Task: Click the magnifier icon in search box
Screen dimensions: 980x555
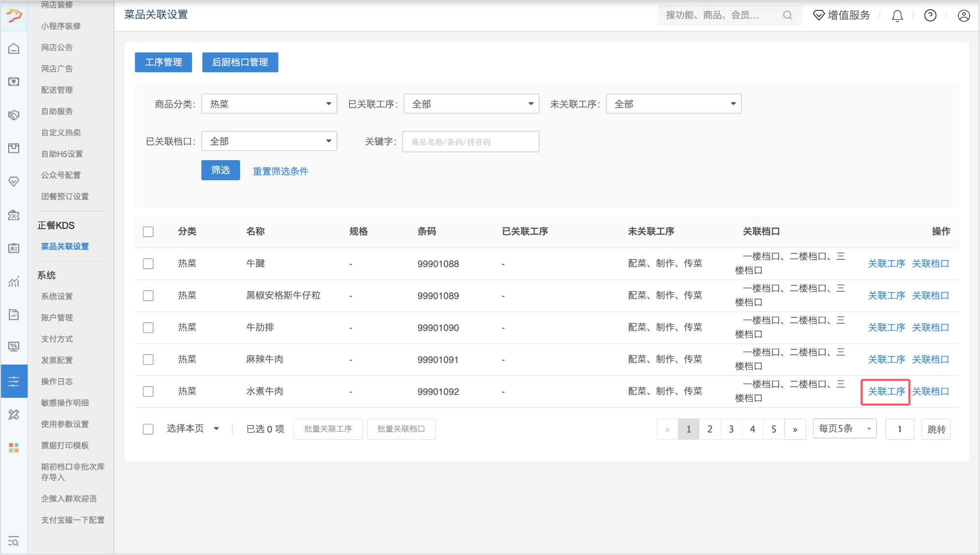Action: (x=788, y=15)
